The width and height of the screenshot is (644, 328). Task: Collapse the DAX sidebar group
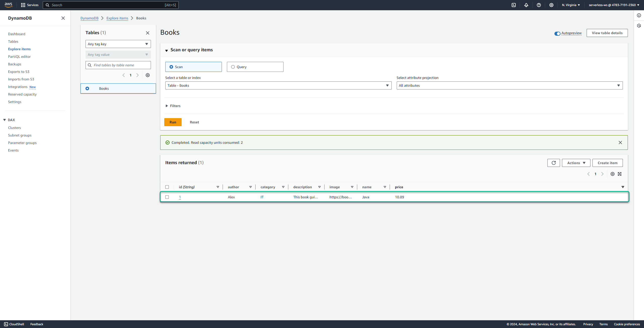point(5,120)
